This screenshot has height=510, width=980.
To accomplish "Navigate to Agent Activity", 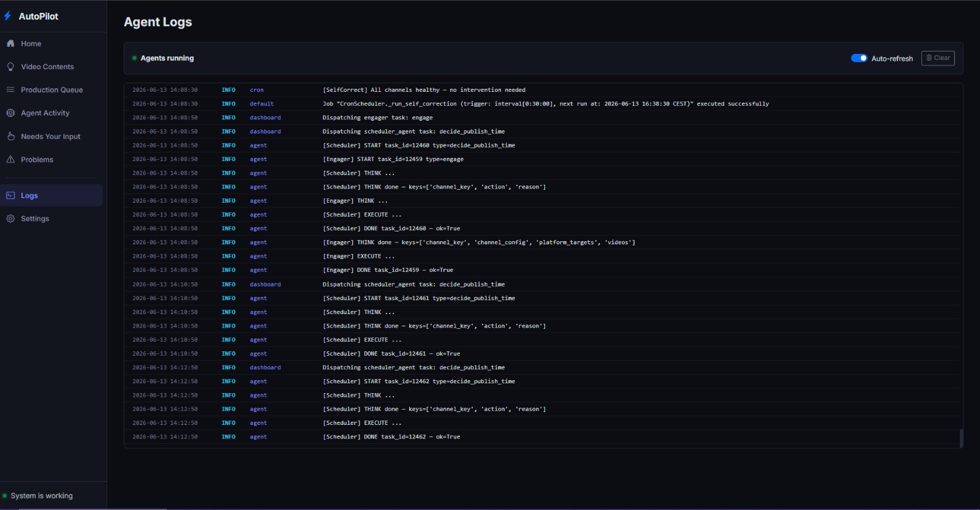I will tap(51, 113).
